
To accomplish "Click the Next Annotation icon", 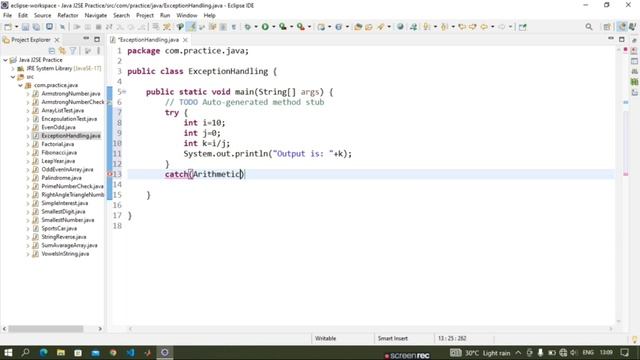I will [427, 27].
